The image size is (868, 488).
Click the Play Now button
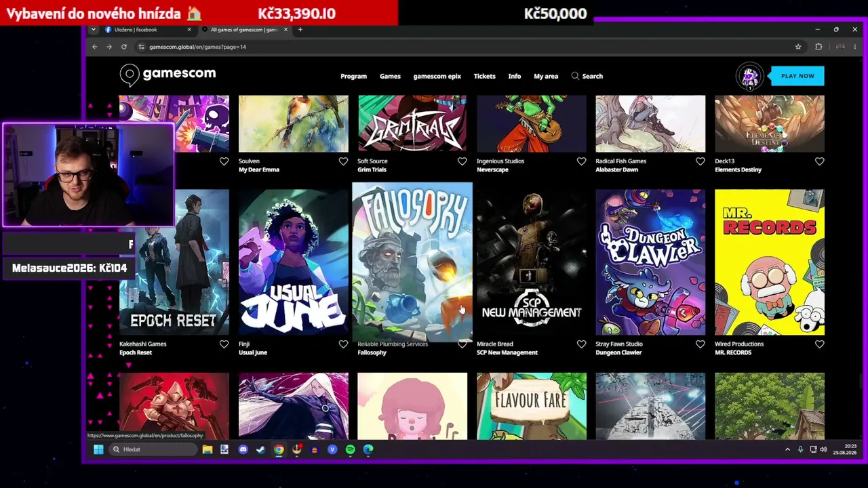797,76
